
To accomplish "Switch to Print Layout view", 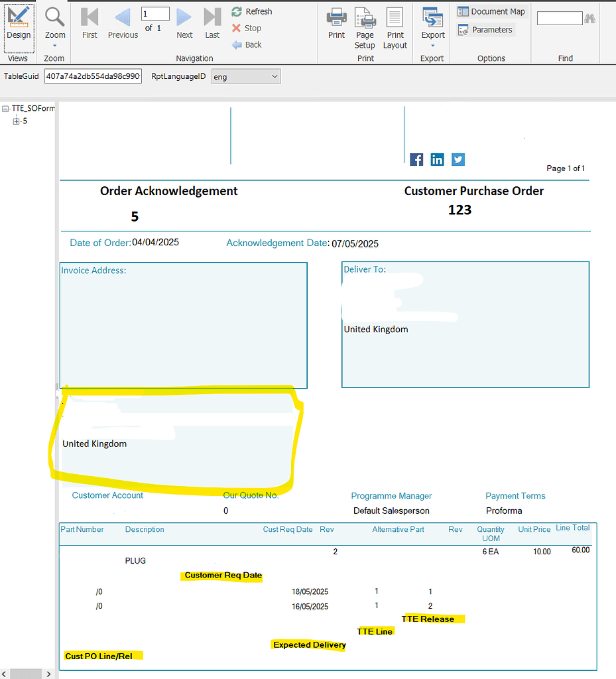I will 395,21.
